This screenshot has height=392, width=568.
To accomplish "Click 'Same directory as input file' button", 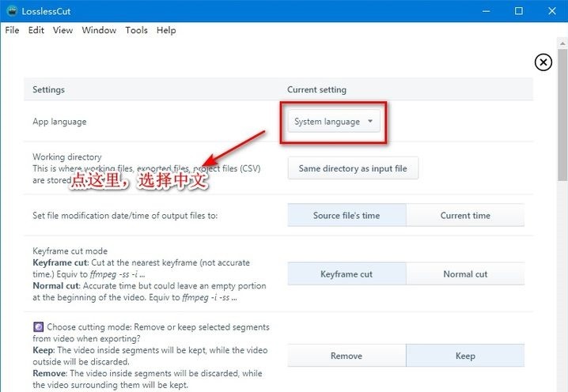I will [x=353, y=168].
